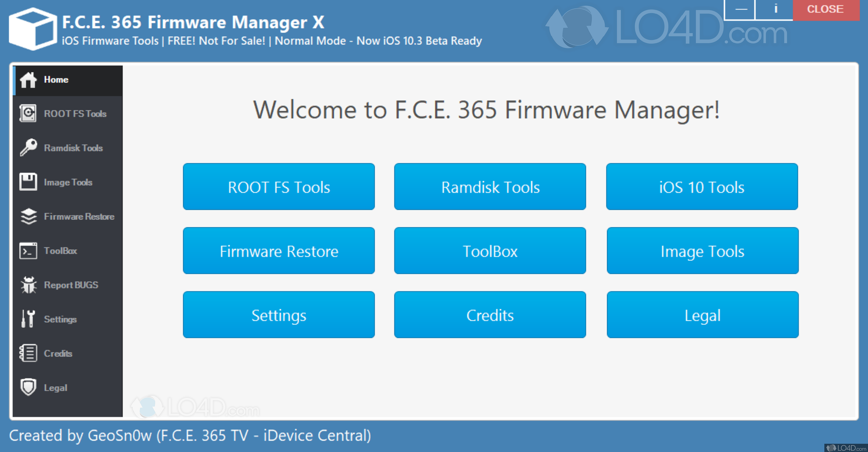Click the ToolBox terminal icon

28,251
